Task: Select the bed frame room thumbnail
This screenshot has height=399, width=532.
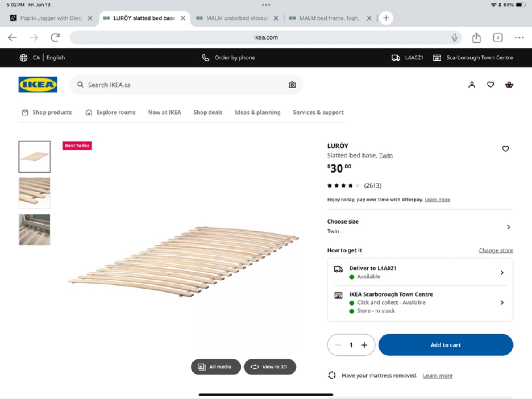Action: point(35,229)
